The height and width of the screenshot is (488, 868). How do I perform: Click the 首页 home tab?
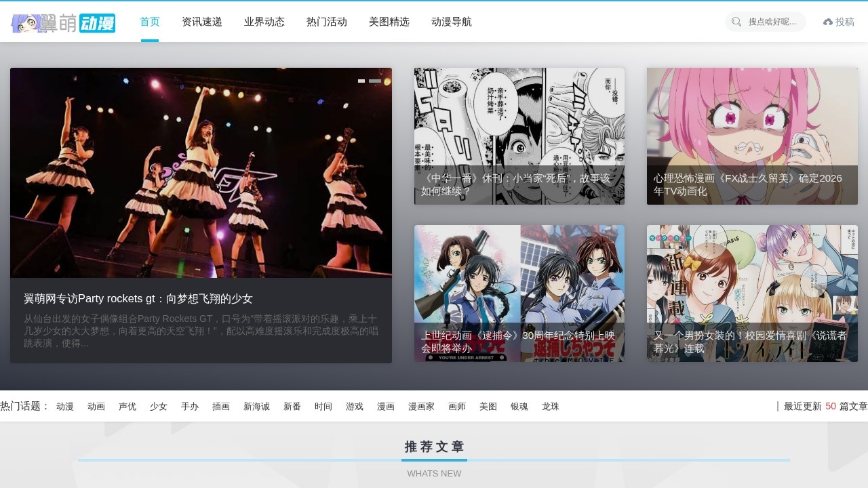click(150, 22)
